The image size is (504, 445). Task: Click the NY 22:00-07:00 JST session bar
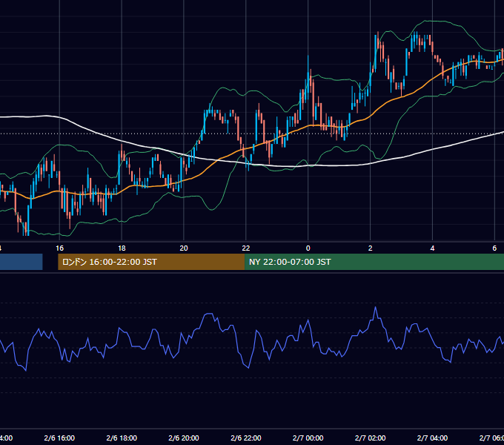pyautogui.click(x=374, y=262)
